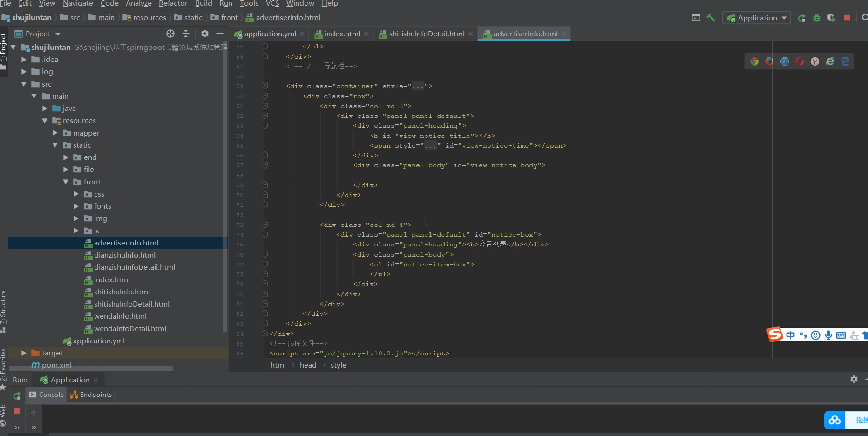Run with Coverage from the top toolbar

[831, 18]
